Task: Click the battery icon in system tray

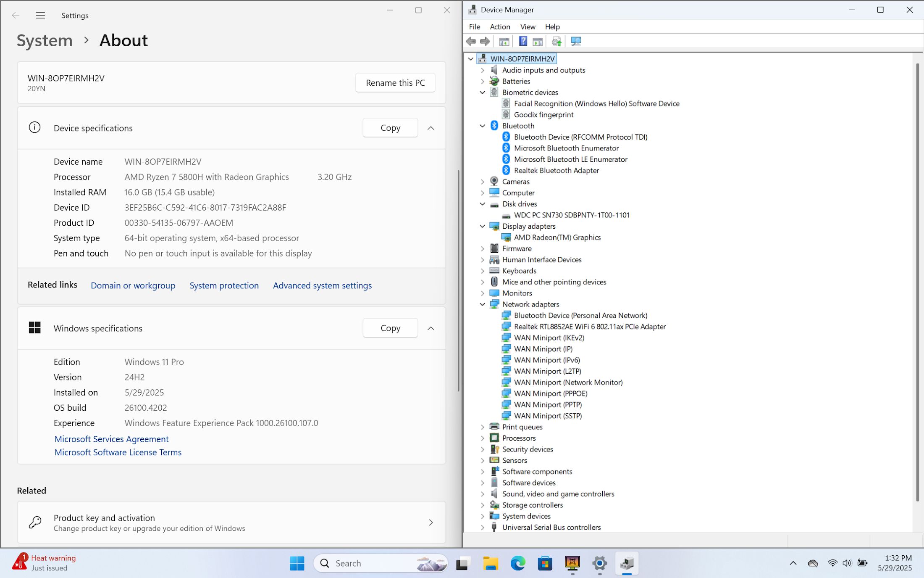Action: tap(862, 563)
